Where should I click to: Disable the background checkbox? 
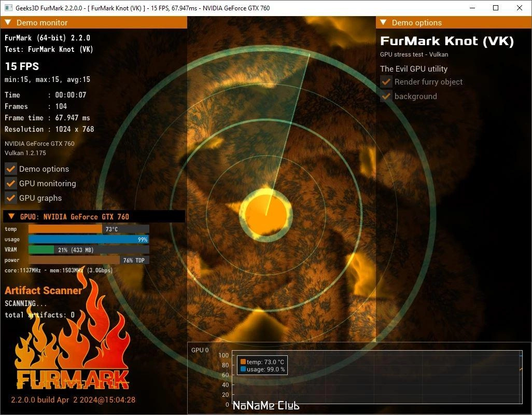[x=386, y=96]
